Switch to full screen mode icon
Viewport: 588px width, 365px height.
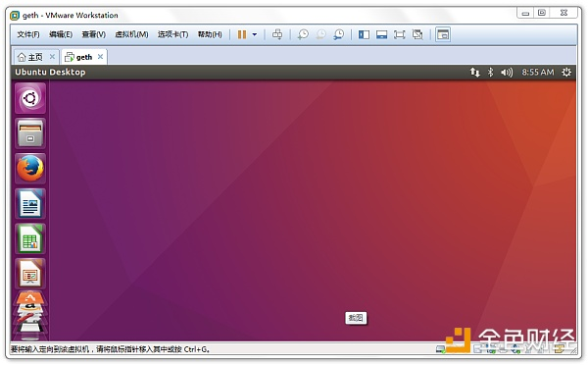coord(400,35)
